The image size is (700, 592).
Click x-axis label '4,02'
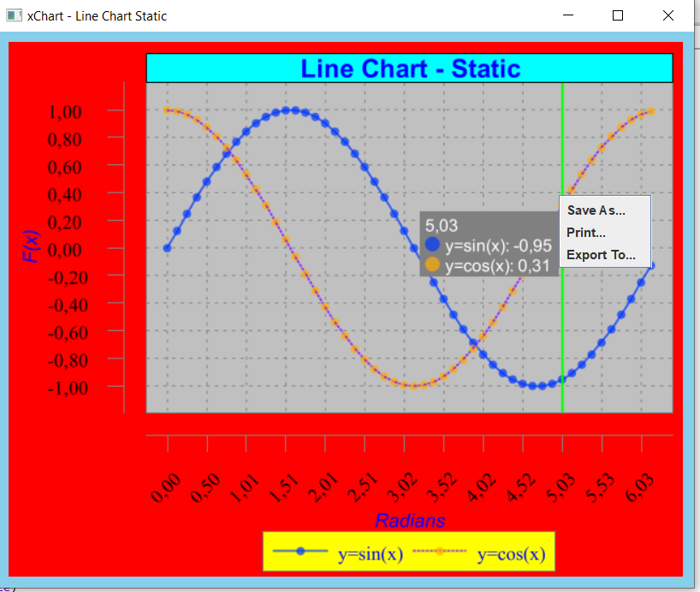click(x=482, y=488)
